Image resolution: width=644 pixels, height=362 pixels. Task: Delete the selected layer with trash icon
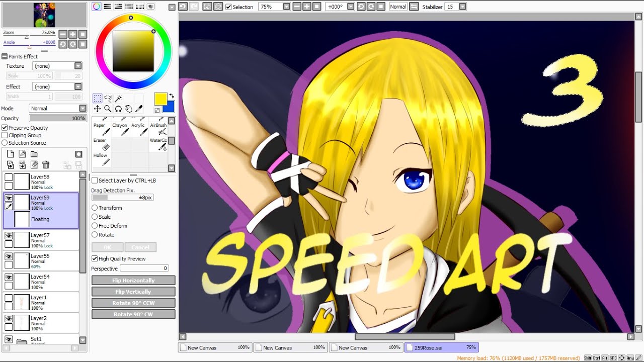point(46,164)
